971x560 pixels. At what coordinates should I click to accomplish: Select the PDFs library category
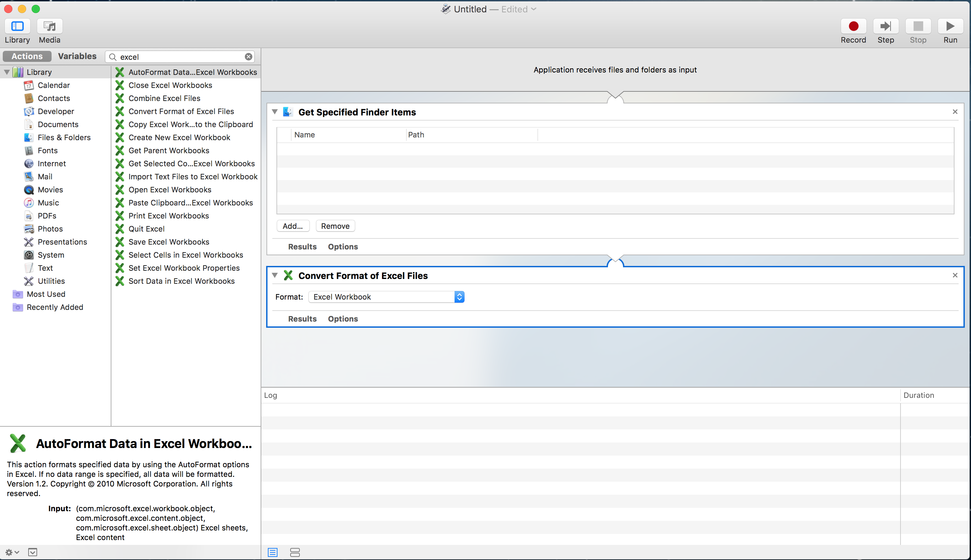pos(47,216)
